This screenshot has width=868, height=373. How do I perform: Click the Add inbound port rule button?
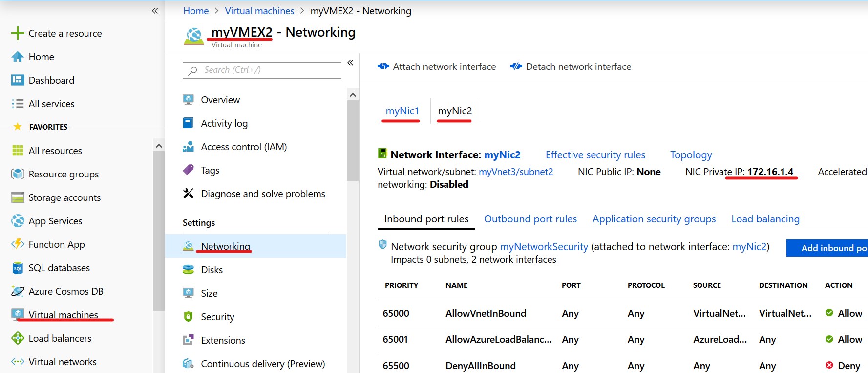[x=827, y=248]
